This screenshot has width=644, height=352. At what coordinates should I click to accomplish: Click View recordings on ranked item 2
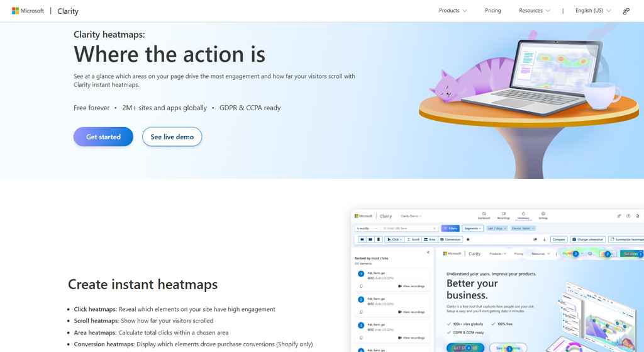pyautogui.click(x=411, y=312)
